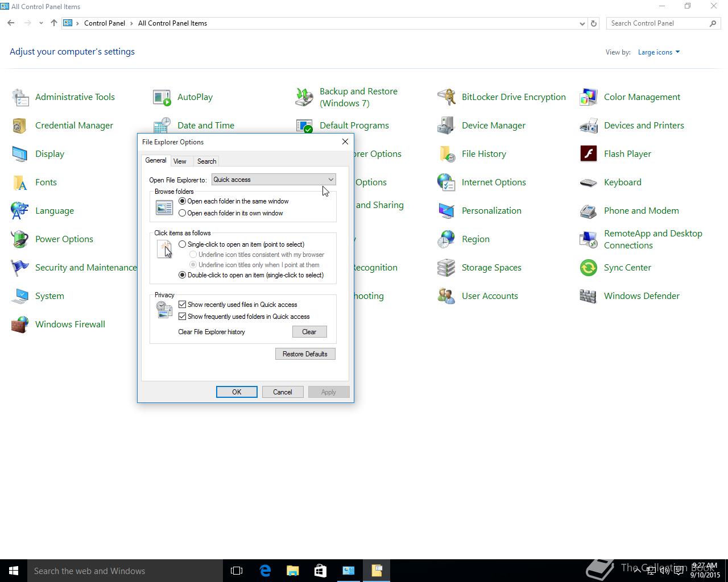Expand the breadcrumb arrow after Control Panel
Viewport: 728px width, 582px height.
131,23
